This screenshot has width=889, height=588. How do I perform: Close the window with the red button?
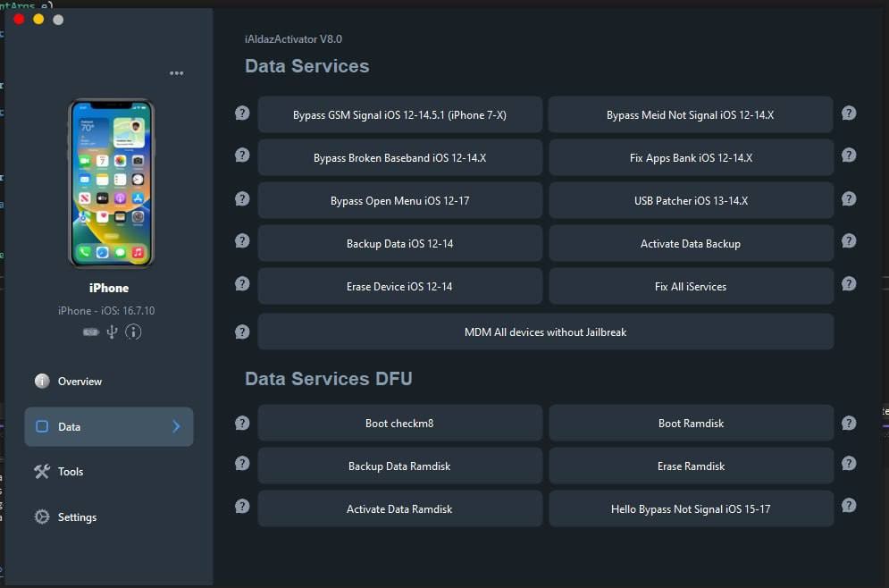click(x=19, y=20)
